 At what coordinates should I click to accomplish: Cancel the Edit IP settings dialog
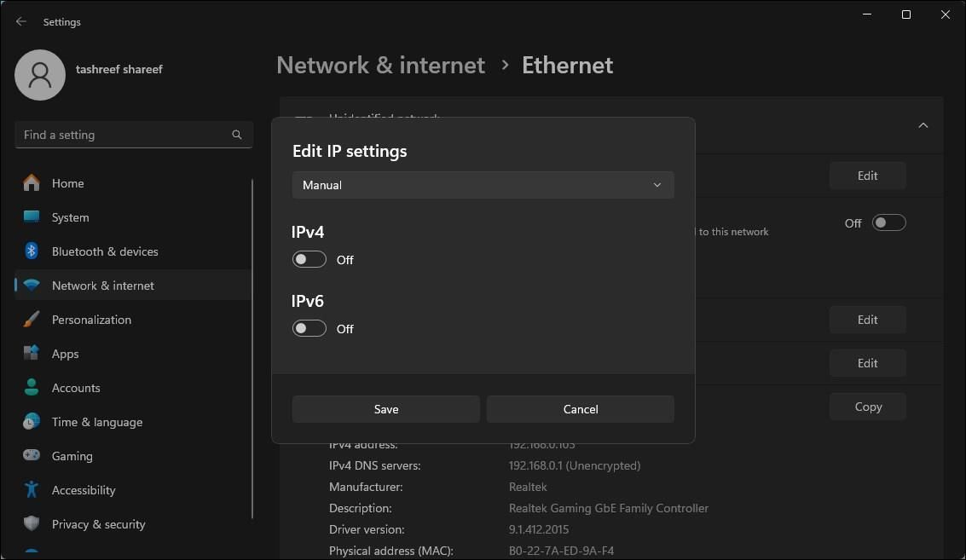click(x=580, y=409)
